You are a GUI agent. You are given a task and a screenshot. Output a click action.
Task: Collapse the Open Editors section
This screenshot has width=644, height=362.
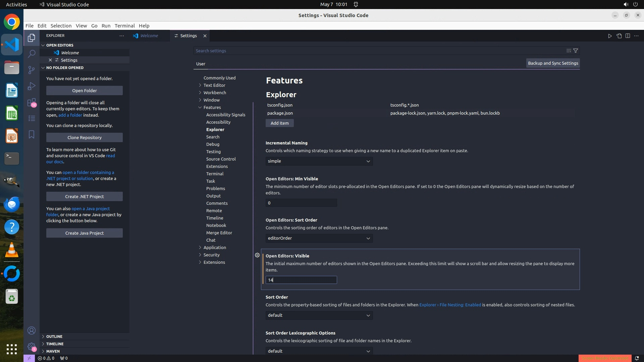[x=60, y=45]
